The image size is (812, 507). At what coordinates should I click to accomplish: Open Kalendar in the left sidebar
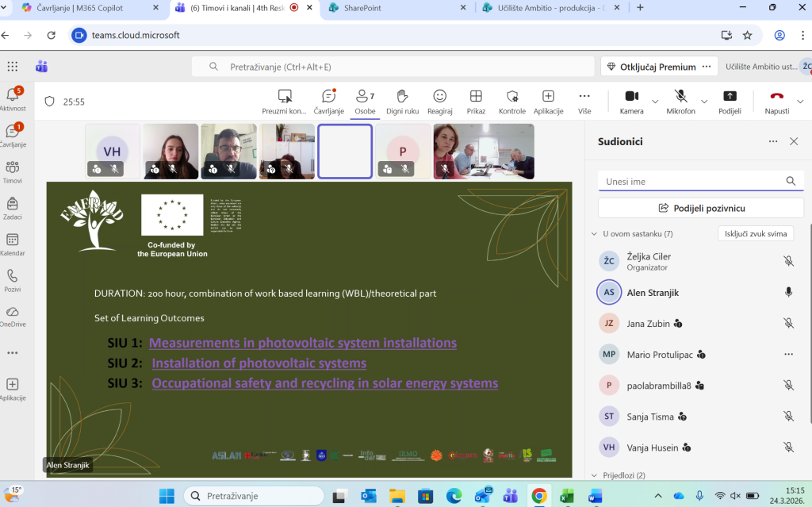(x=13, y=244)
